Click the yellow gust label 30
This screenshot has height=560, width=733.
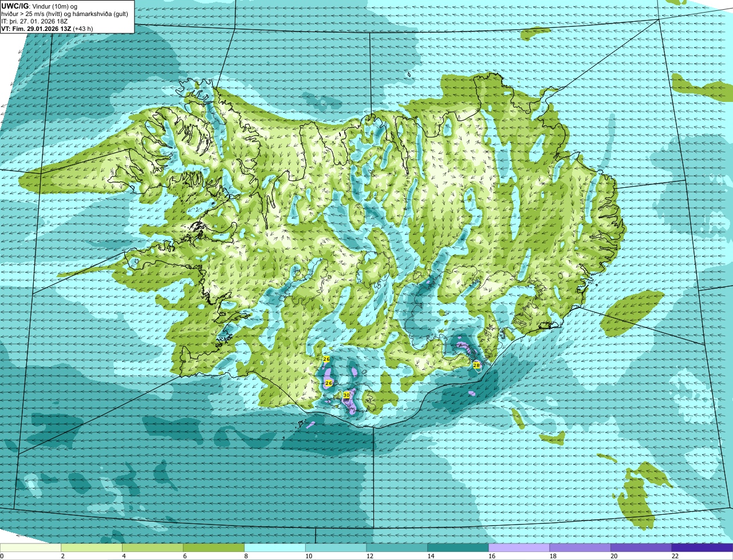(346, 395)
